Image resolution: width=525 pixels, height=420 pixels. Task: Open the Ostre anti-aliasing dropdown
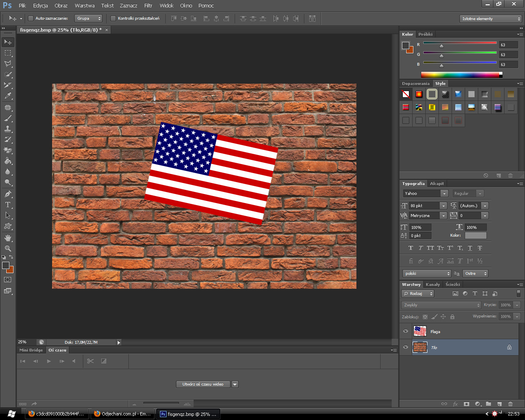tap(475, 273)
